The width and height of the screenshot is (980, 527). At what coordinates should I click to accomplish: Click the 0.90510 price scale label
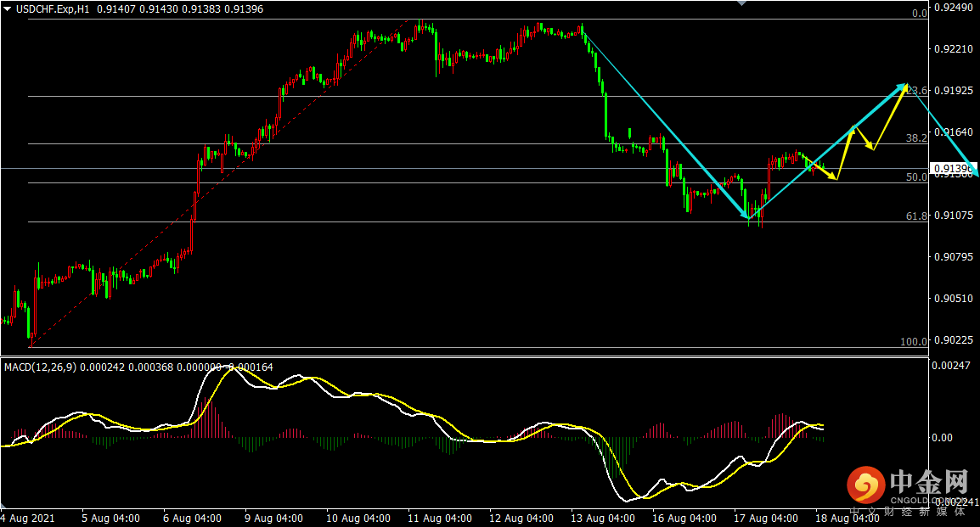953,299
